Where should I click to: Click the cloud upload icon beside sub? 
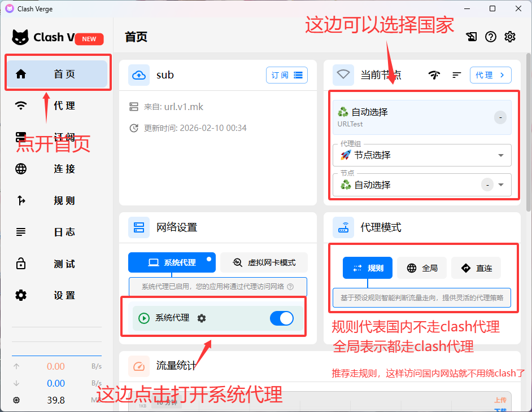point(139,75)
